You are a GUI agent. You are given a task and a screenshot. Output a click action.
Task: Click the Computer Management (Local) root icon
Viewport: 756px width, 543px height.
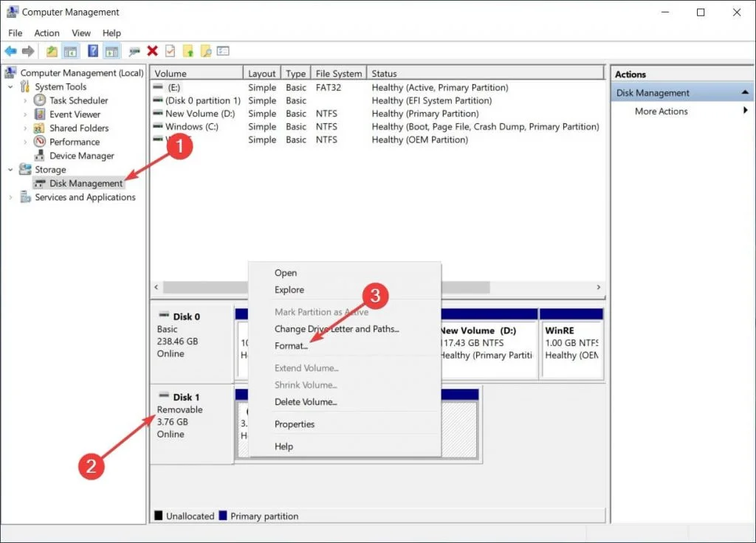pyautogui.click(x=10, y=73)
